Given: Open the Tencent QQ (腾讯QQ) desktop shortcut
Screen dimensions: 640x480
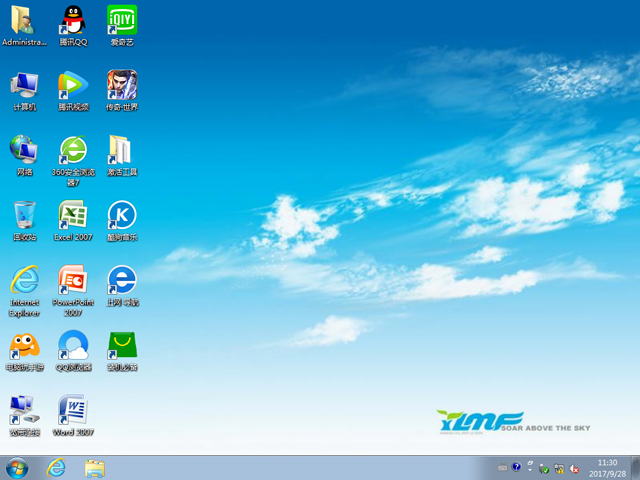Looking at the screenshot, I should pyautogui.click(x=72, y=21).
